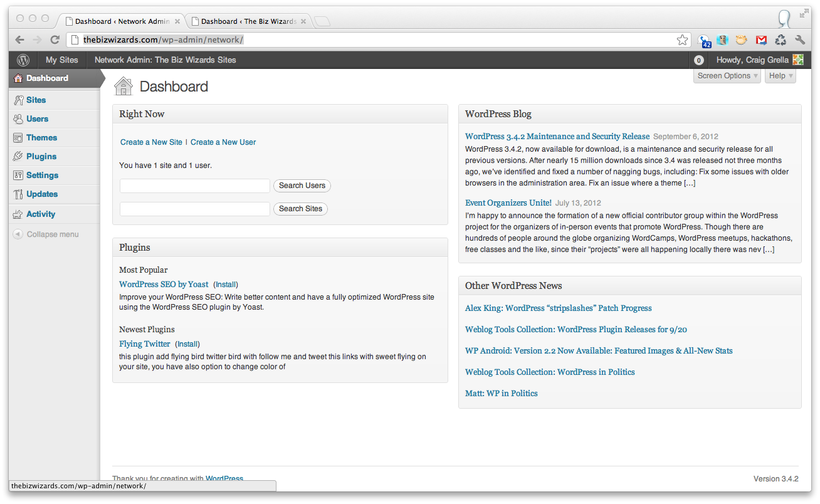
Task: Select the Dashboard ‹ Network Admin tab
Action: 122,21
